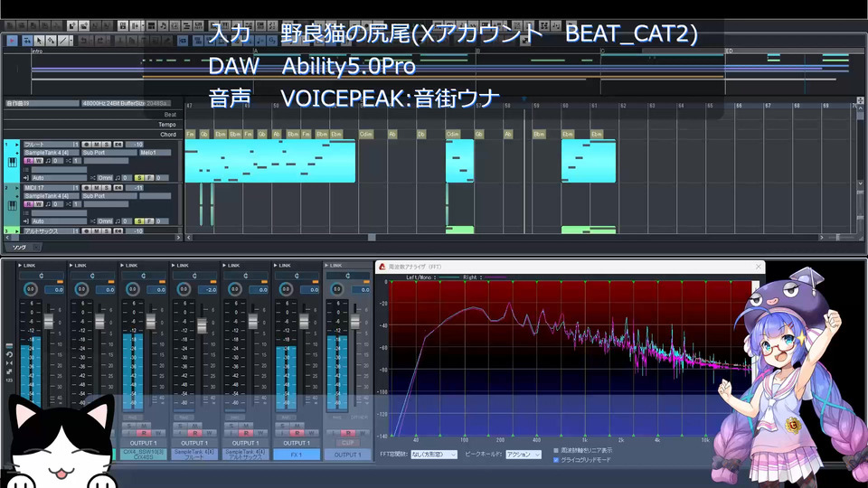The height and width of the screenshot is (488, 868).
Task: Enable 周波数軸をリニア表示 checkbox
Action: pyautogui.click(x=556, y=450)
